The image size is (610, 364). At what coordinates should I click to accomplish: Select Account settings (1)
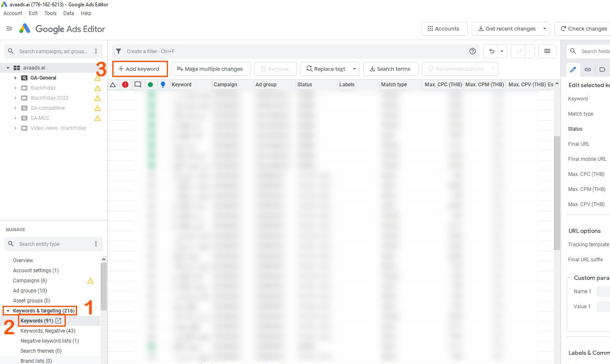tap(36, 271)
